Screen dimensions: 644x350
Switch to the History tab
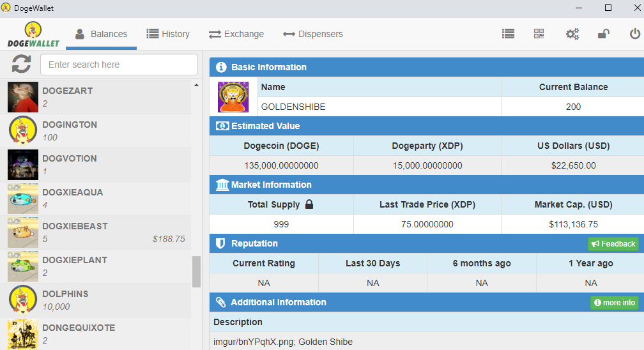[x=168, y=34]
